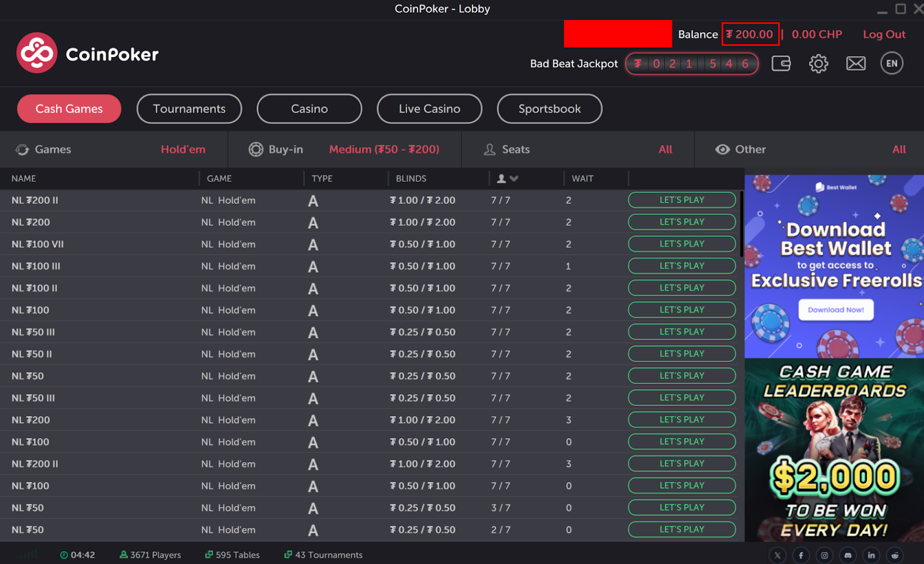Open the LinkedIn social icon

point(871,555)
